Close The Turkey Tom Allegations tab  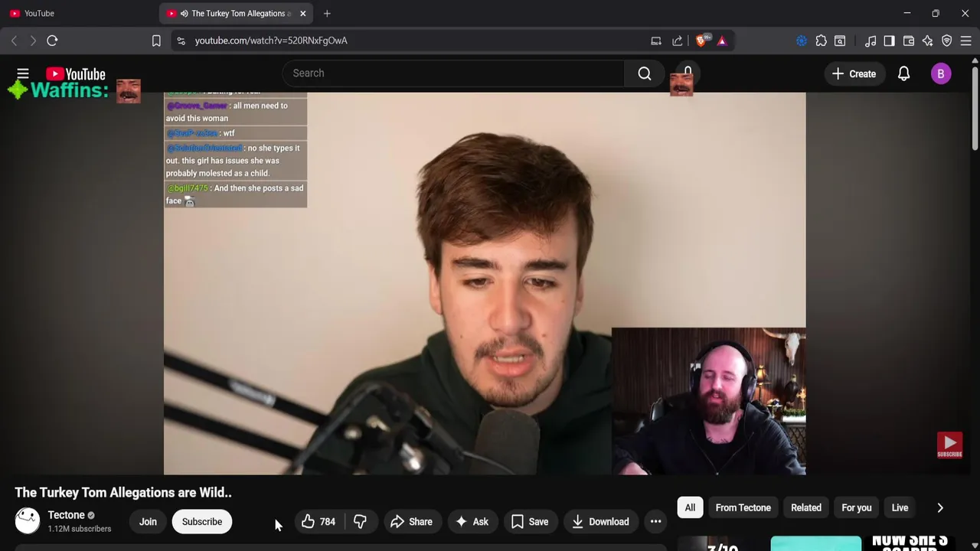[x=302, y=14]
